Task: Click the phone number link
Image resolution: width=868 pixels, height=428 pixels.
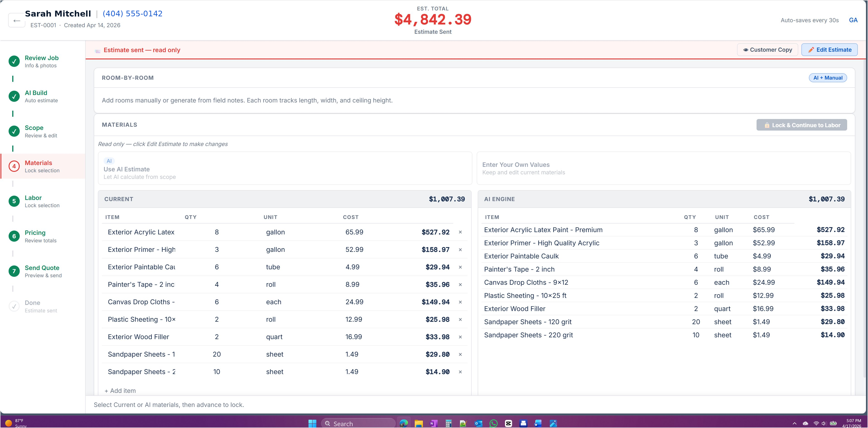Action: click(x=133, y=14)
